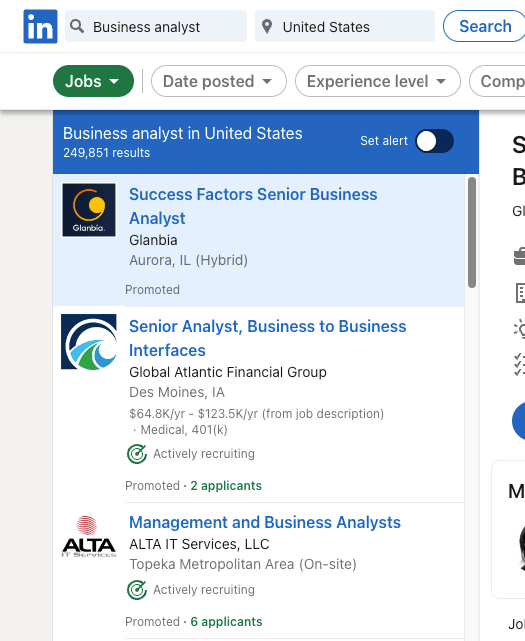Click the Des Moines, IA location text
The width and height of the screenshot is (525, 641).
[177, 392]
